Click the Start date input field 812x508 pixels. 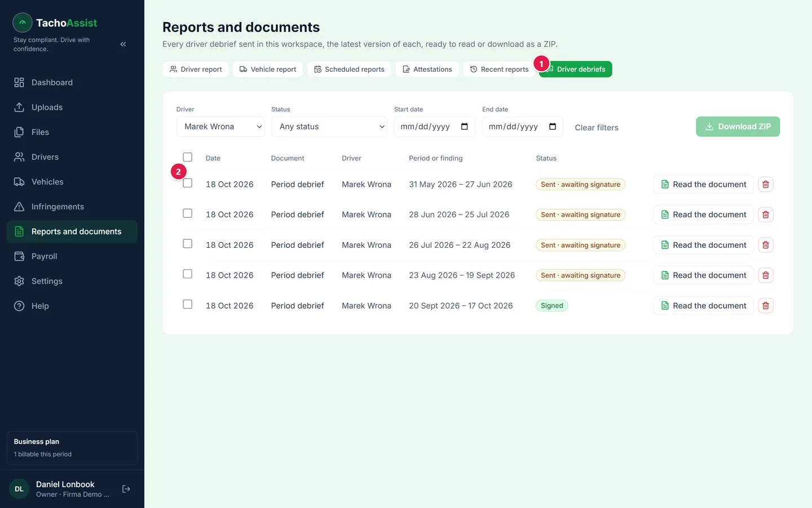pyautogui.click(x=435, y=126)
